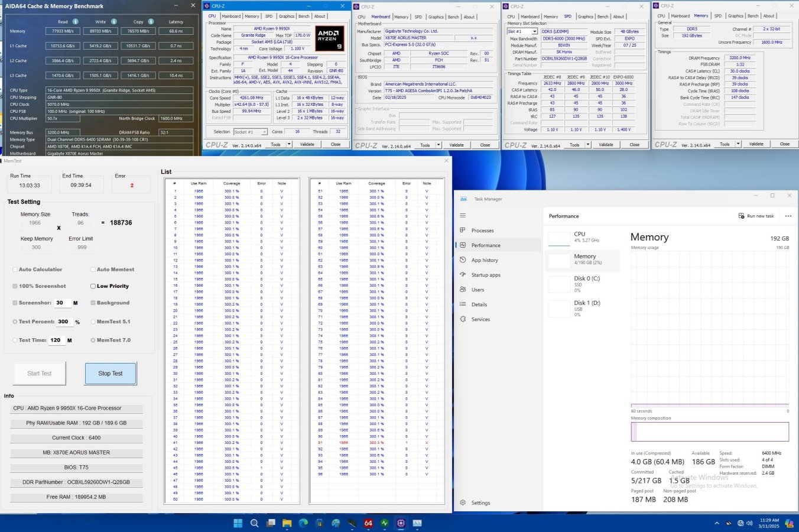Open Processes in the Task Manager sidebar

click(498, 231)
